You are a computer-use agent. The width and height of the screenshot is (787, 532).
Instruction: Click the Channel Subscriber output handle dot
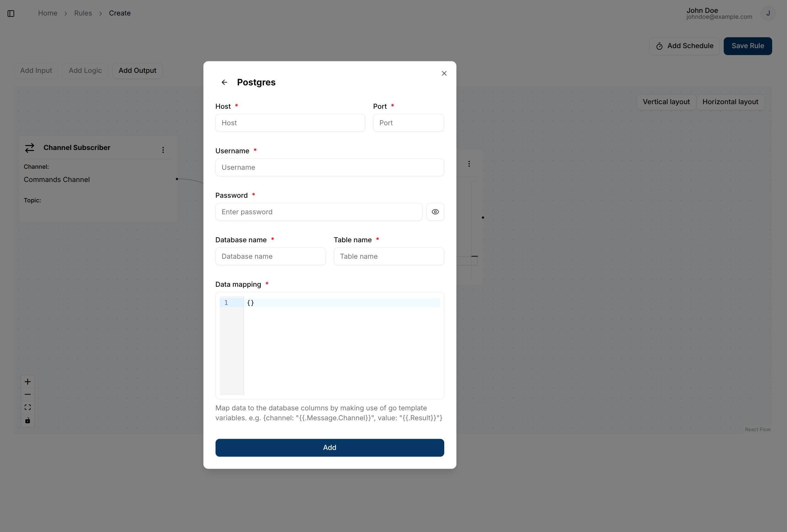(177, 179)
